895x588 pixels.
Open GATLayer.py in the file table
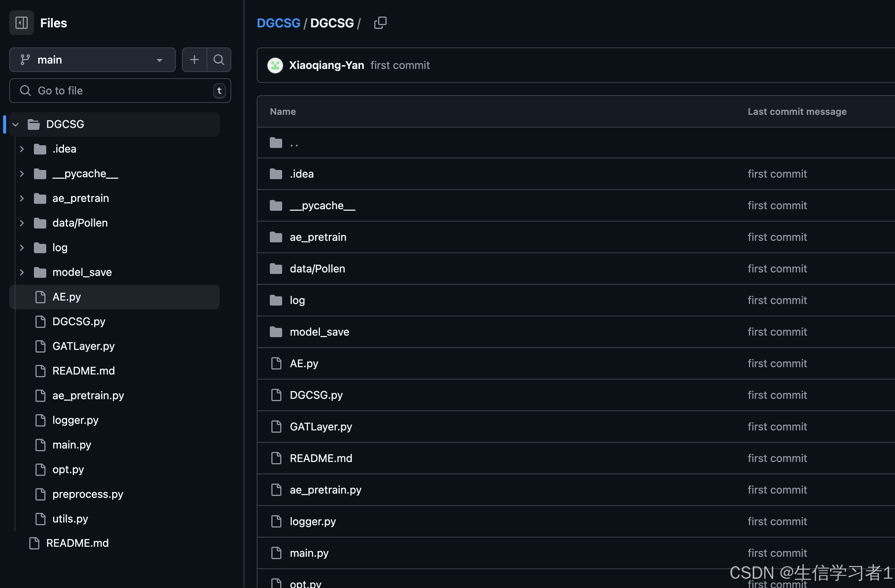(321, 427)
